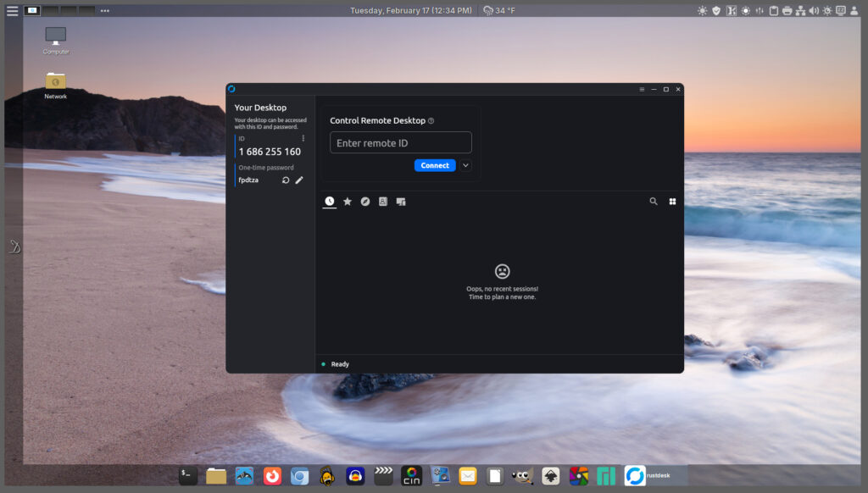Toggle the grid view layout icon
868x493 pixels.
(x=672, y=202)
